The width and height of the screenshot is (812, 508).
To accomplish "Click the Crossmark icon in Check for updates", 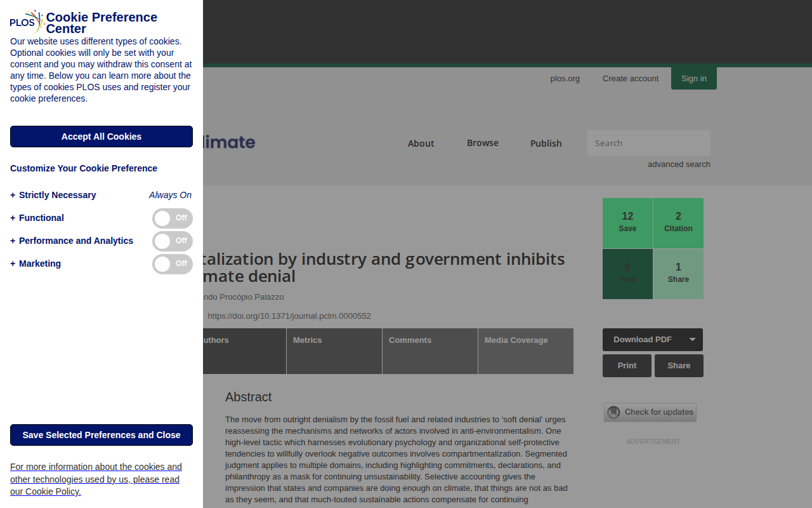I will 613,412.
